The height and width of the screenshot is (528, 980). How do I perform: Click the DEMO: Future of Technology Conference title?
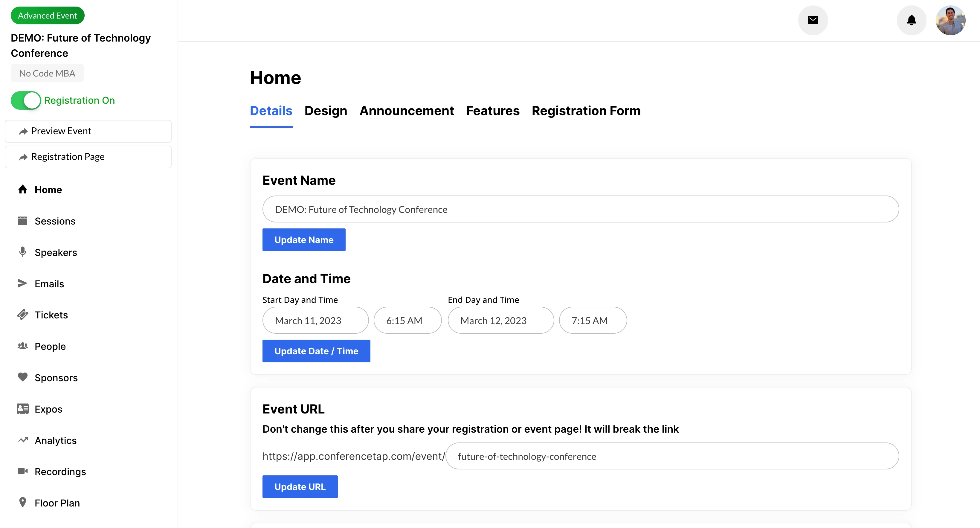point(81,46)
